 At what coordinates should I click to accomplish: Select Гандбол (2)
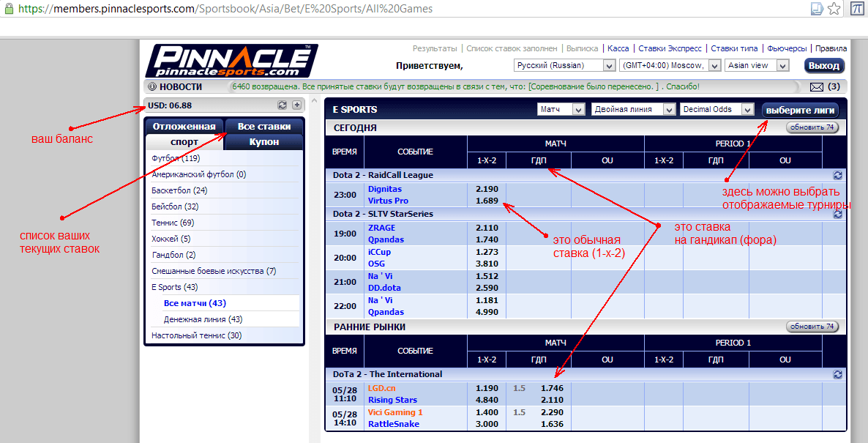[173, 255]
